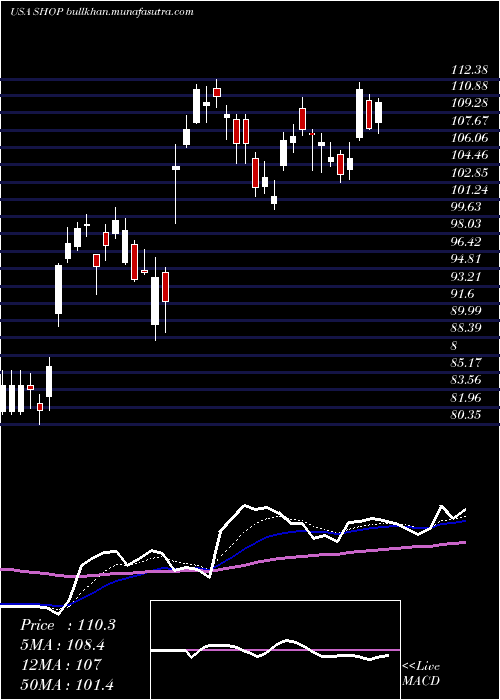500x700 pixels.
Task: Select the 91.6 price axis label
Action: tap(463, 294)
